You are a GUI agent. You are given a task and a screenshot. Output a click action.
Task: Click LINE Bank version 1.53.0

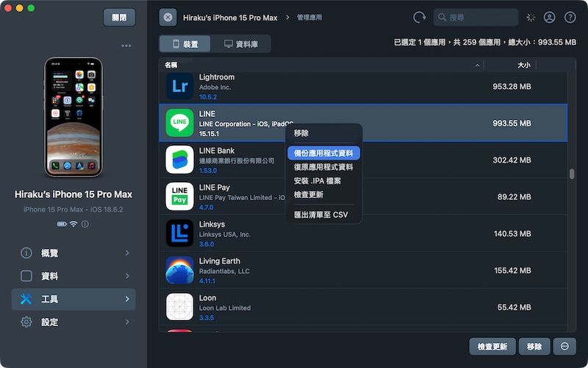coord(208,171)
